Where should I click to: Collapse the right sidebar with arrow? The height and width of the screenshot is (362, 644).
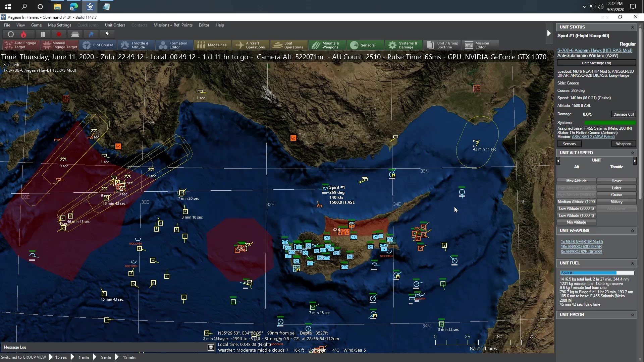pyautogui.click(x=549, y=33)
